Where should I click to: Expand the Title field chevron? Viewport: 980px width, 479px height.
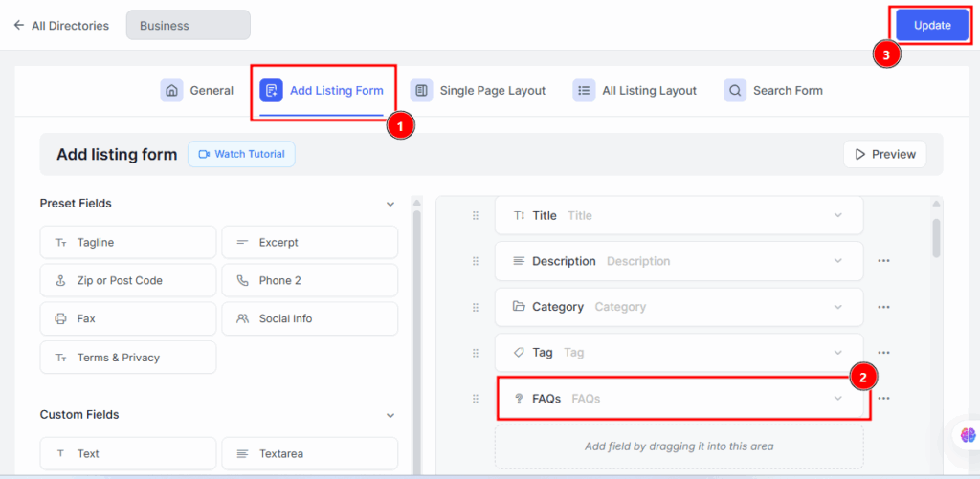coord(838,216)
